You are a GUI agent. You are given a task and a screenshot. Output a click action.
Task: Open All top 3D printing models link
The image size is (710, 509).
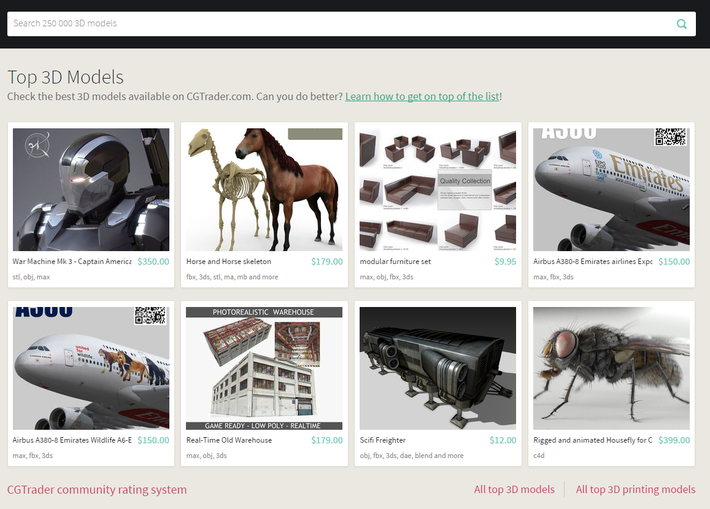pos(636,490)
